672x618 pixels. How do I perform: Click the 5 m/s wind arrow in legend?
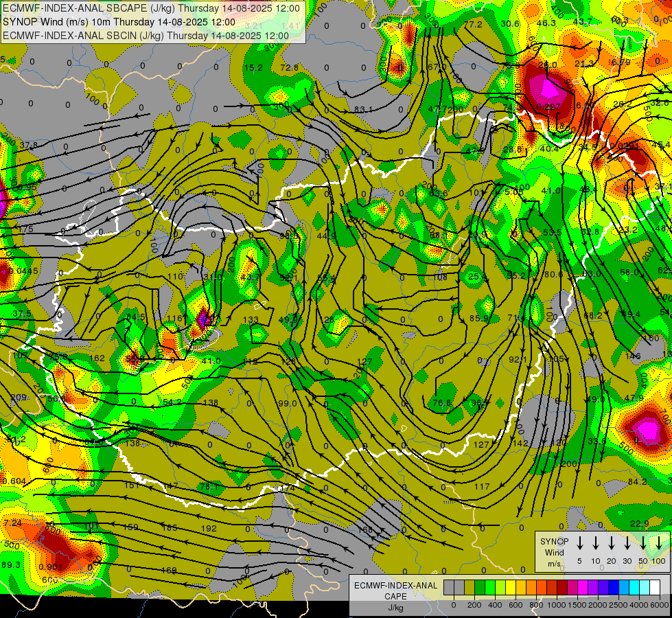click(579, 543)
